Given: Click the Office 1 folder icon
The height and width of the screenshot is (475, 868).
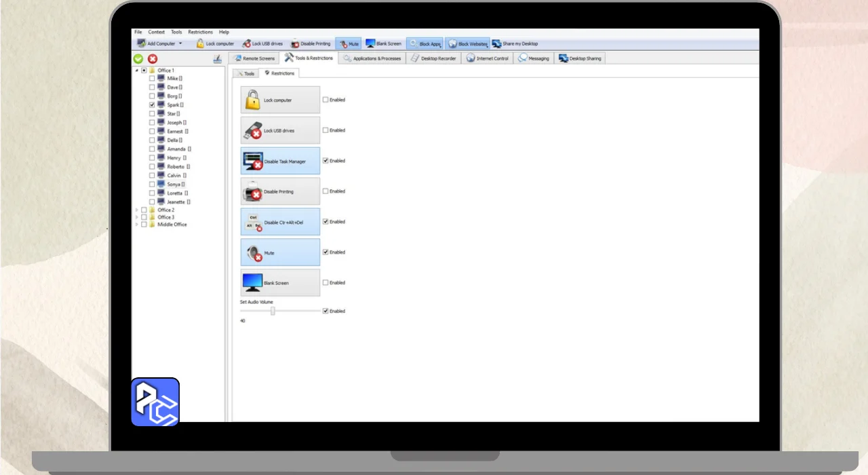Looking at the screenshot, I should click(153, 71).
